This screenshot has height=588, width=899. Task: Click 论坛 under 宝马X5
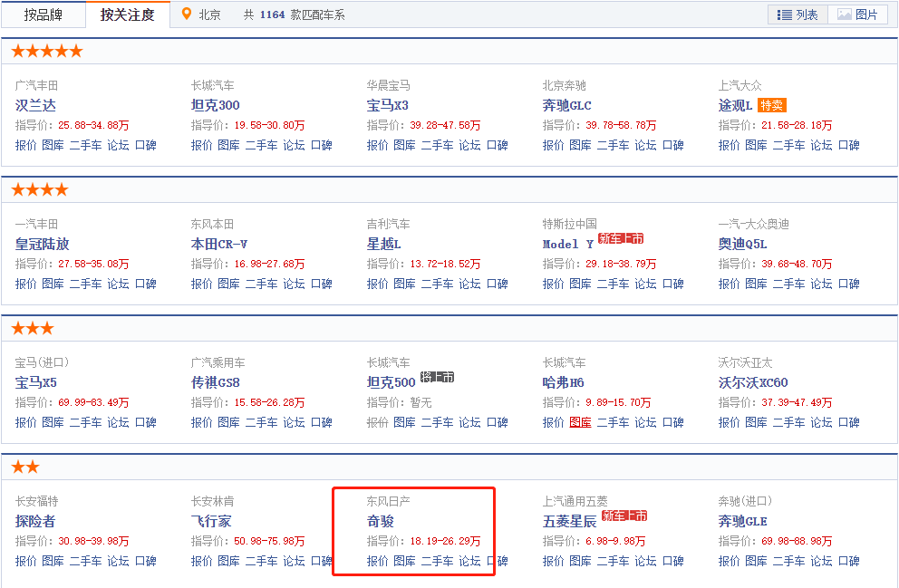[118, 423]
